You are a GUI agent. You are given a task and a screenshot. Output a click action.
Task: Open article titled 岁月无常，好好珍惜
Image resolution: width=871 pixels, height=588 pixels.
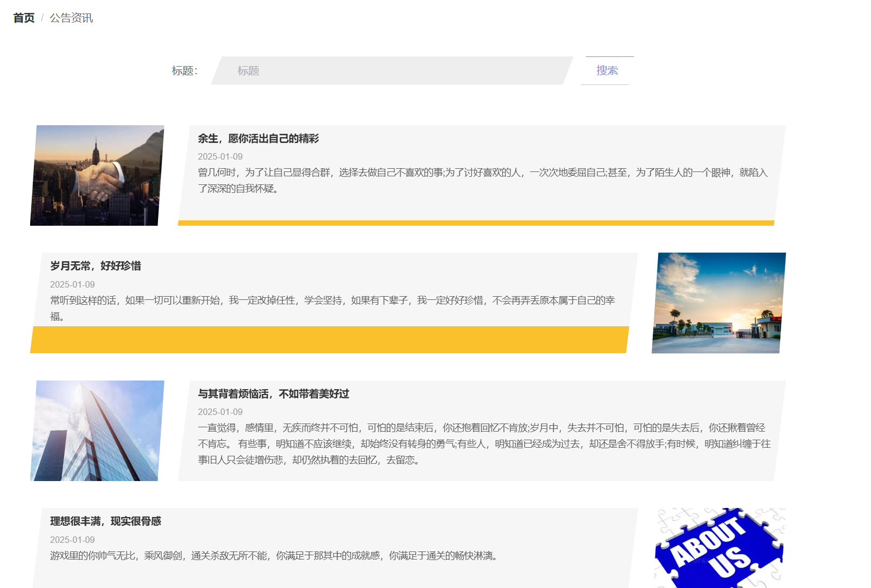pos(96,266)
